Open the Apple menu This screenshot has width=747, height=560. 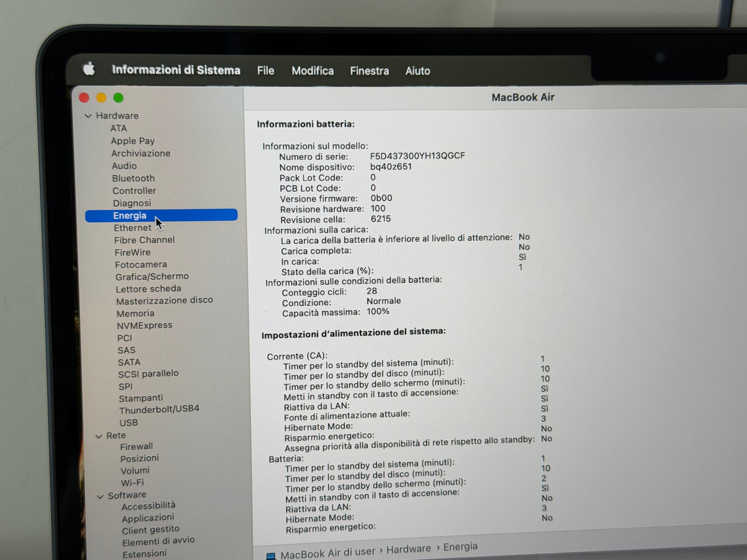89,69
